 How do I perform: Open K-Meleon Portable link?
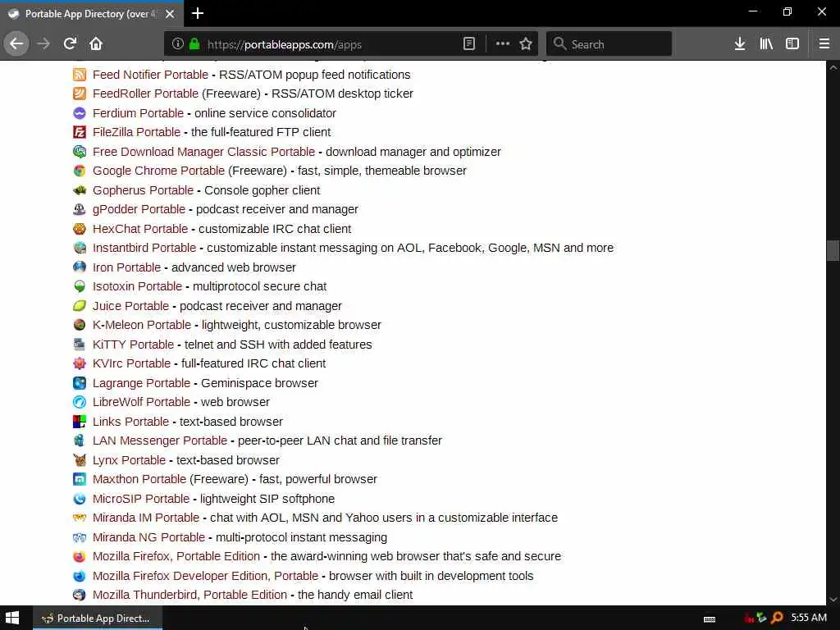tap(142, 325)
